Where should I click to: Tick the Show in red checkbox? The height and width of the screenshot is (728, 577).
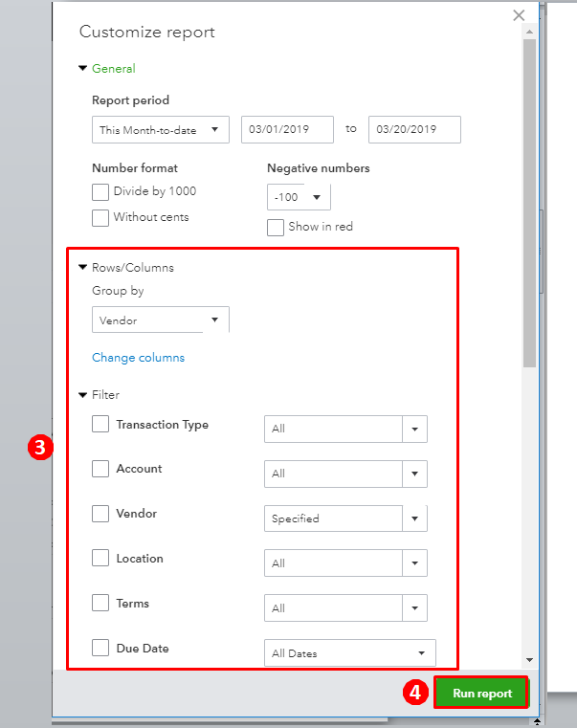point(276,227)
